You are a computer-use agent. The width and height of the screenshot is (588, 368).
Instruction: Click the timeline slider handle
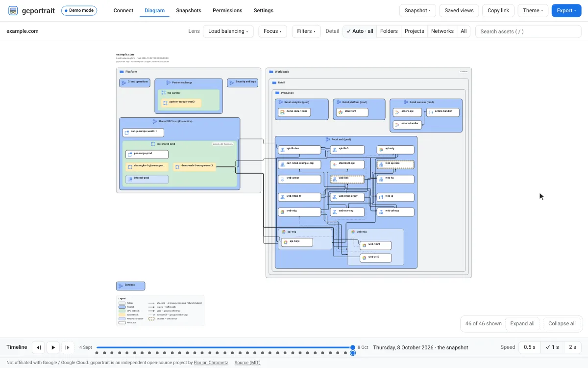(352, 347)
